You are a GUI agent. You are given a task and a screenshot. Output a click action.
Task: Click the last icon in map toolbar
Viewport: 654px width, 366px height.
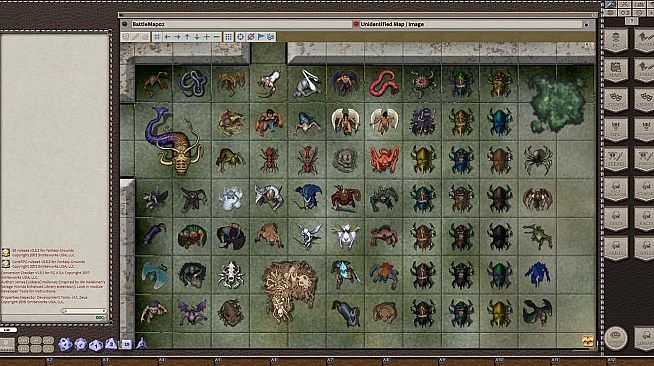pos(271,37)
